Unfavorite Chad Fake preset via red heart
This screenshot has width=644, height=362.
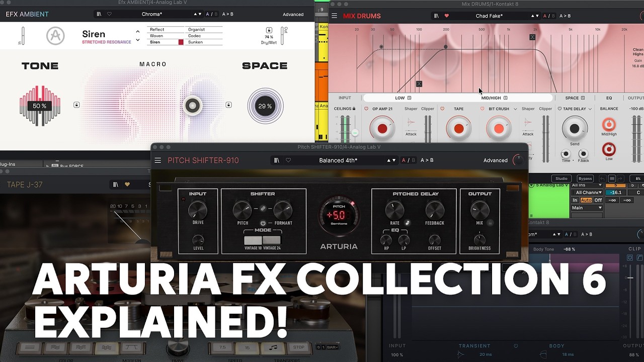(446, 16)
